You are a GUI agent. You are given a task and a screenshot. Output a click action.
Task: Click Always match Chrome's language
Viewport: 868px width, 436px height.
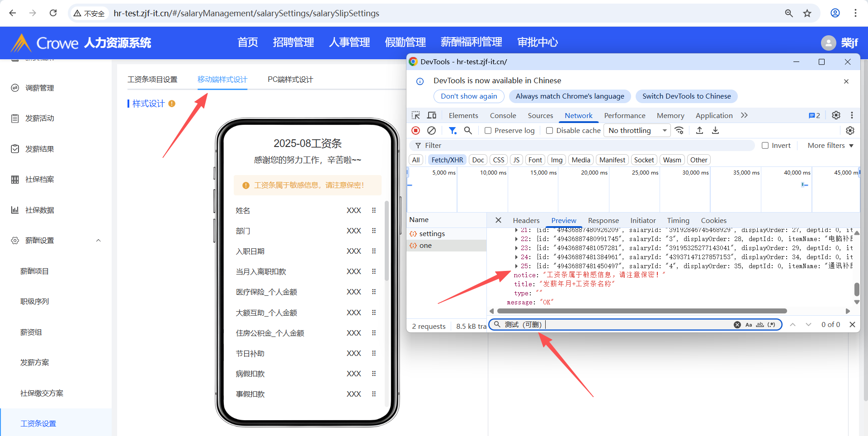click(570, 96)
